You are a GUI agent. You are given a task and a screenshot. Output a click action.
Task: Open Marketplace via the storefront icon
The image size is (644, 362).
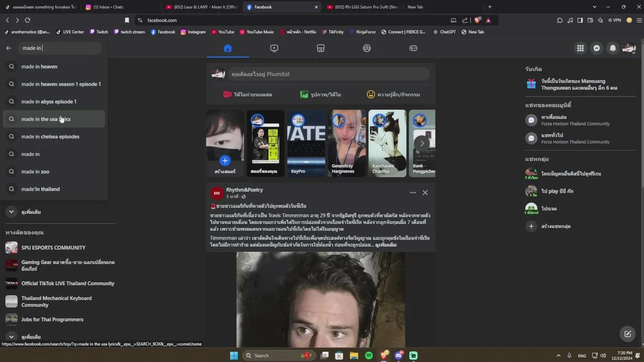tap(320, 48)
